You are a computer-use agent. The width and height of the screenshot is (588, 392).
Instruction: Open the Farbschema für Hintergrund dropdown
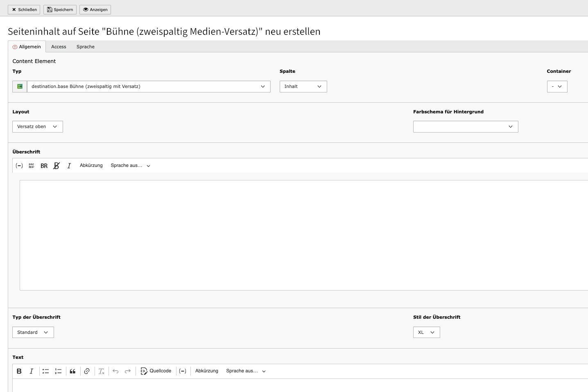point(465,127)
